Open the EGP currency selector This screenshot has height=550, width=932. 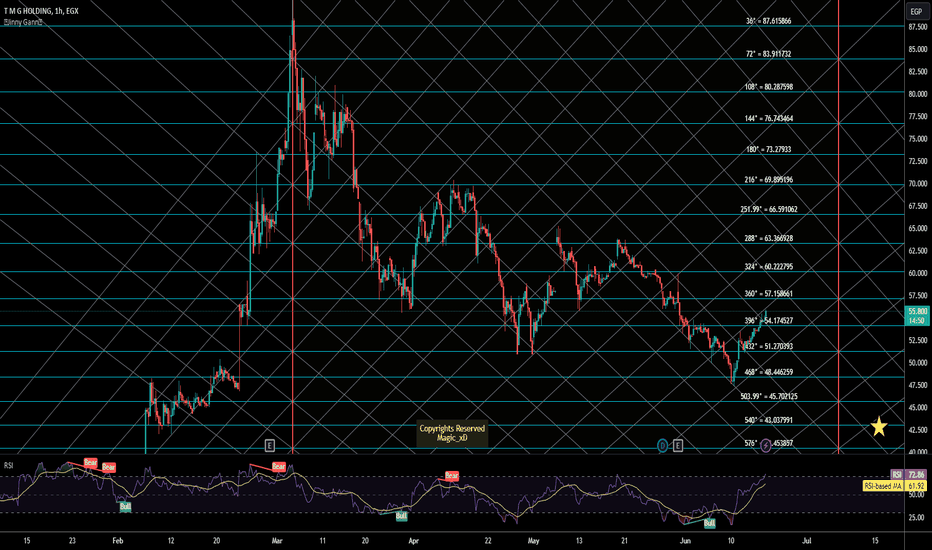click(x=917, y=11)
